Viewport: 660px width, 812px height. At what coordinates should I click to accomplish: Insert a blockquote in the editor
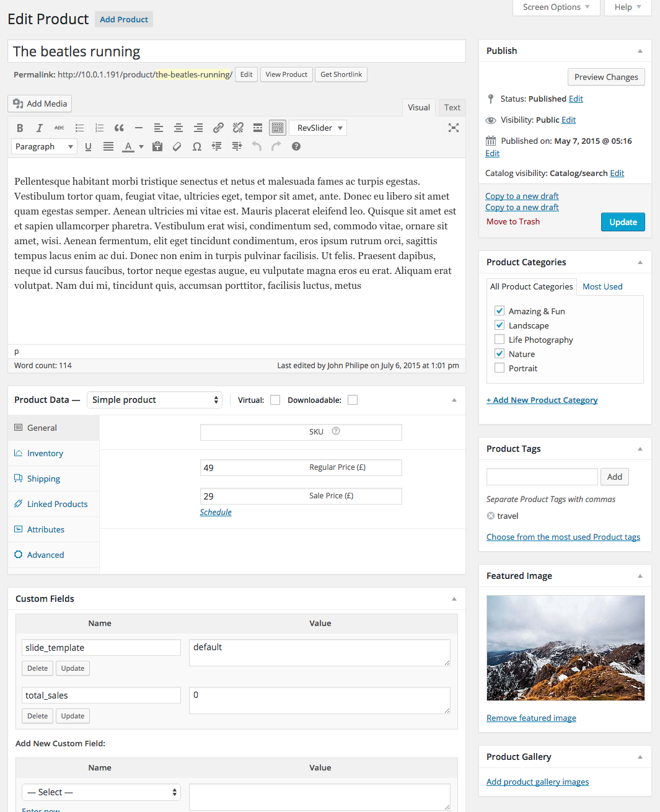119,128
